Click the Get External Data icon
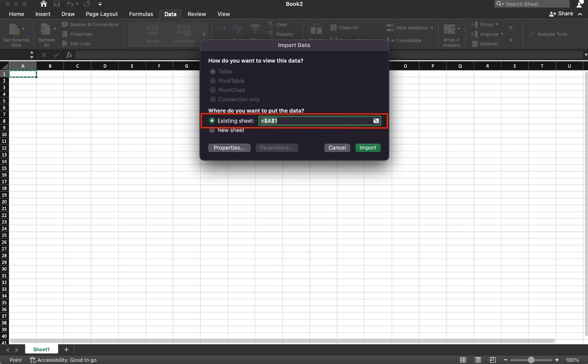The width and height of the screenshot is (588, 364). tap(15, 29)
